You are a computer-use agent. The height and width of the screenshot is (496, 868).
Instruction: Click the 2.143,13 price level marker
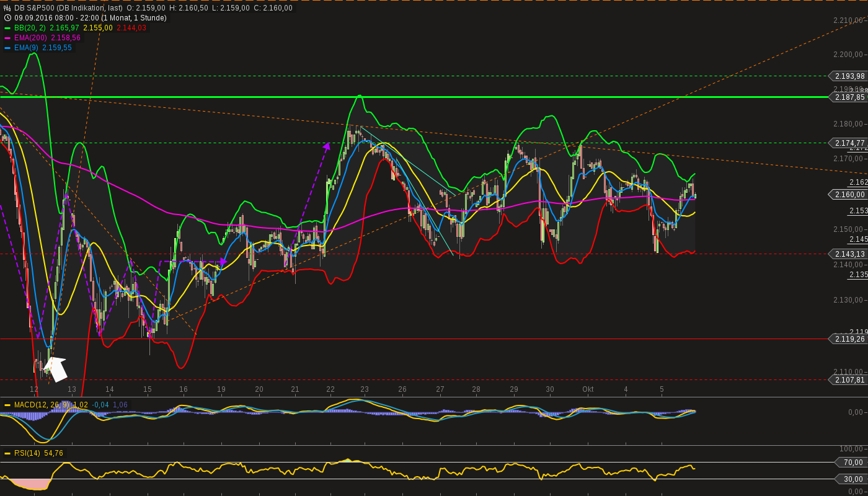coord(848,254)
